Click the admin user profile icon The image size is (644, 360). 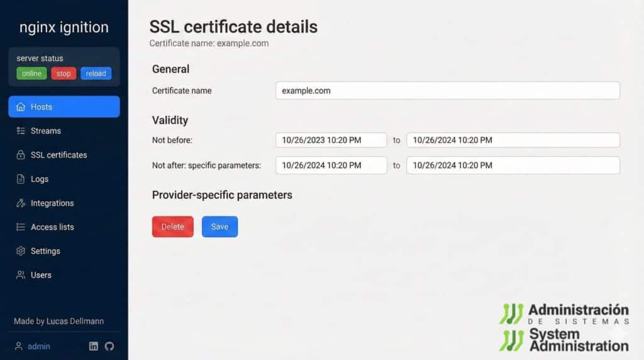pos(19,346)
